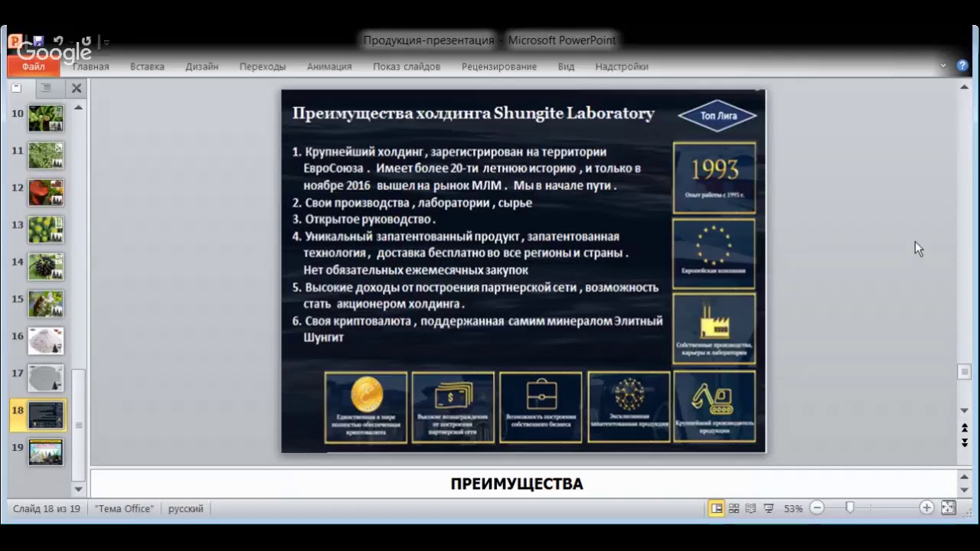Click the PowerPoint application icon
980x551 pixels.
point(15,41)
